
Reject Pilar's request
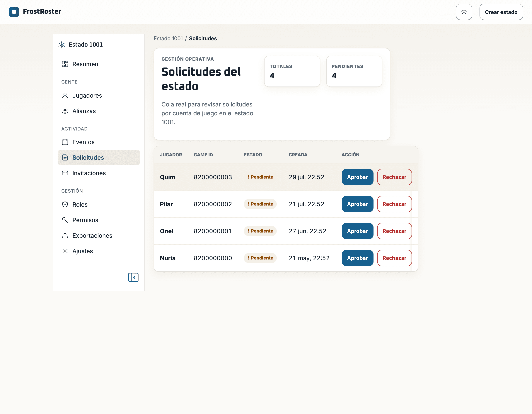394,204
